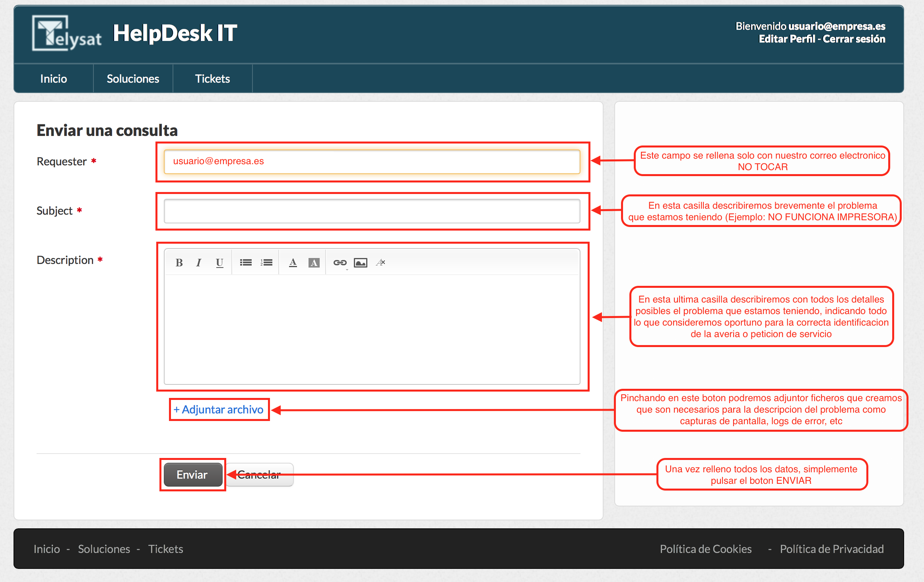Open the Tickets navigation tab
The height and width of the screenshot is (582, 924).
coord(212,79)
